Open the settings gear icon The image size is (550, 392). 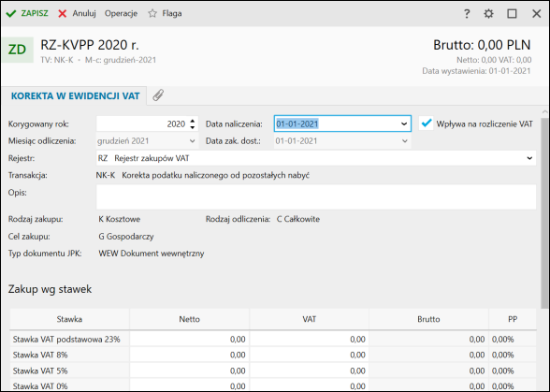488,14
